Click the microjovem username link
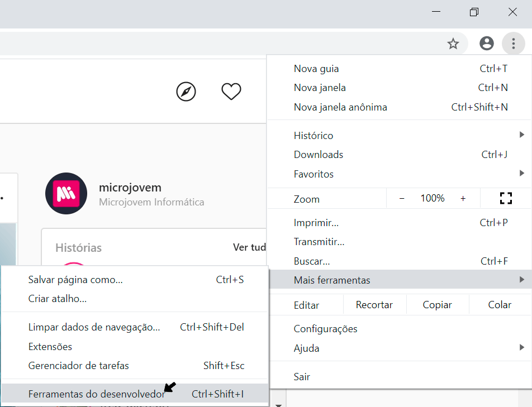532x407 pixels. point(130,188)
